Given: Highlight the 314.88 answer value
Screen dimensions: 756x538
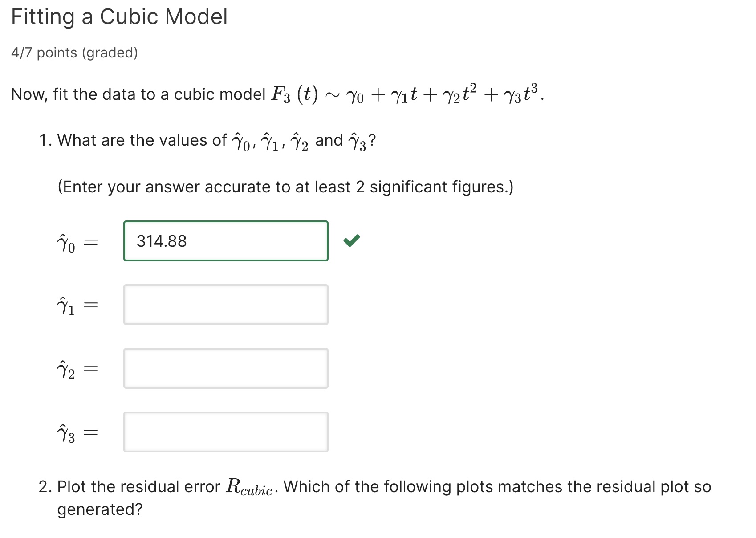Looking at the screenshot, I should click(162, 240).
